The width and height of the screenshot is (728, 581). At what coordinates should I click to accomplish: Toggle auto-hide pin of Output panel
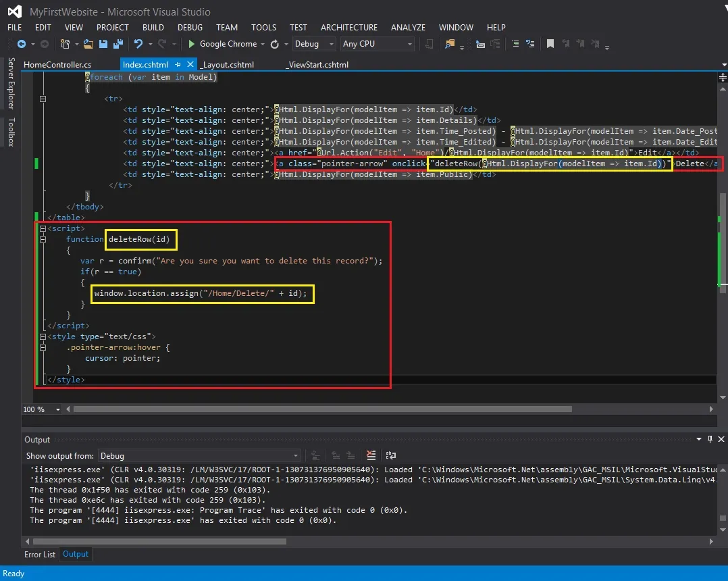tap(710, 439)
